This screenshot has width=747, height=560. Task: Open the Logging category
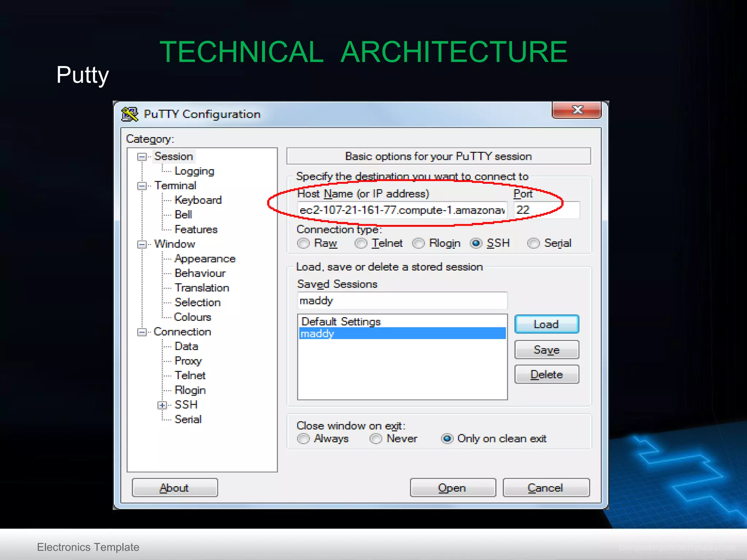(x=194, y=171)
